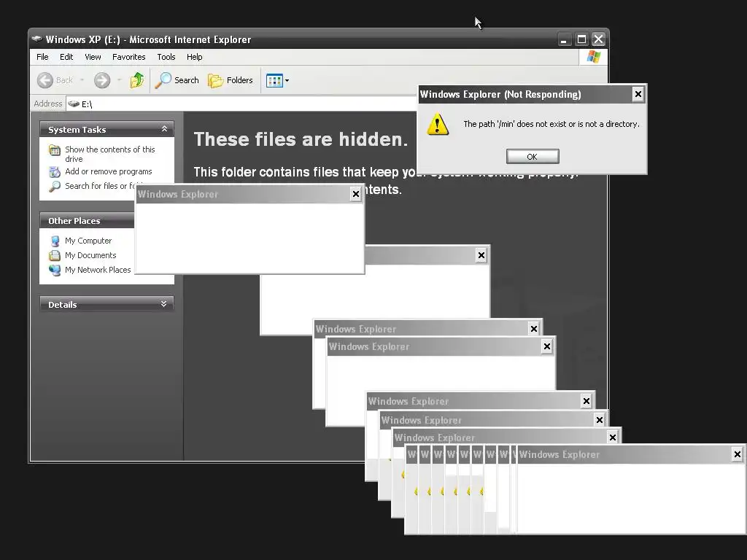Open Forward history dropdown arrow
Screen dimensions: 747x560
pos(119,80)
